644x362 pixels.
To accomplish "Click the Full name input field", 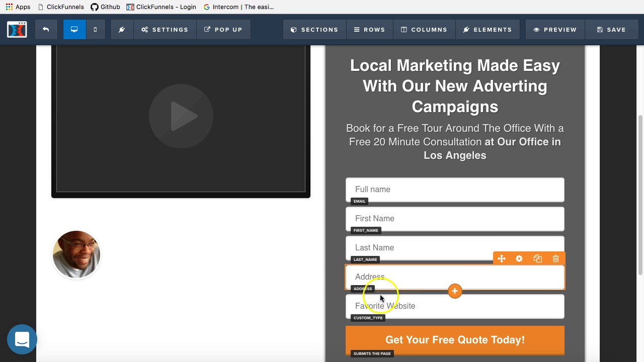I will (x=455, y=190).
